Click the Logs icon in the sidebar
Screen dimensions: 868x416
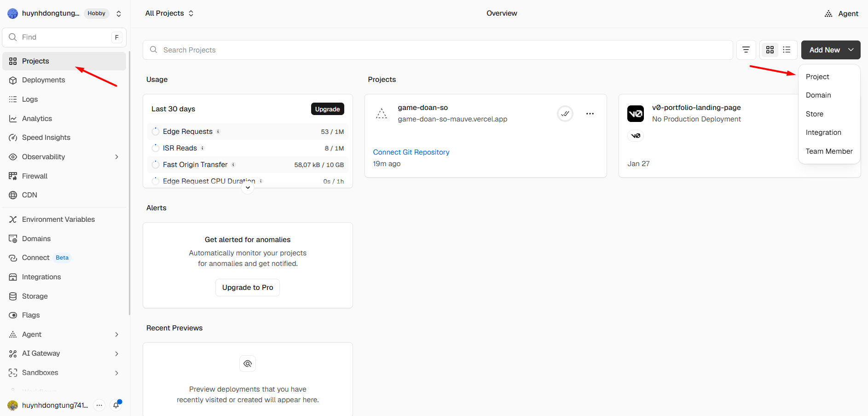[13, 99]
